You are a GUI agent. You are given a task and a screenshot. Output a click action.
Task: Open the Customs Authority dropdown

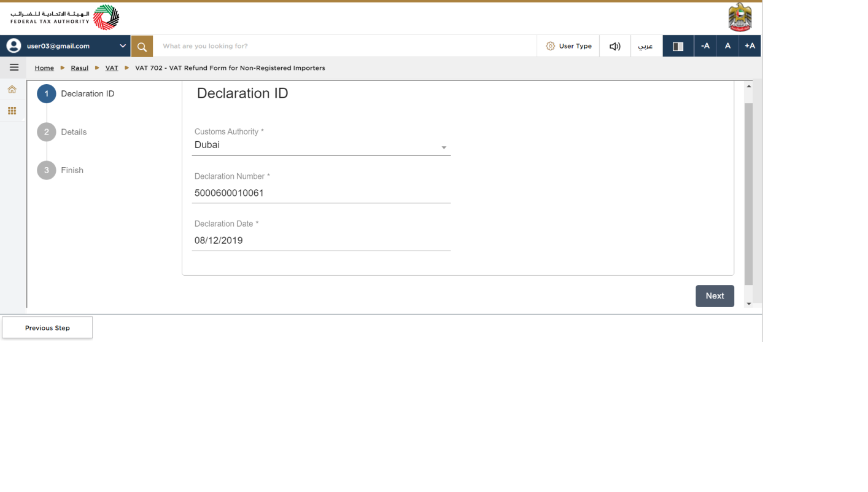[x=321, y=146]
